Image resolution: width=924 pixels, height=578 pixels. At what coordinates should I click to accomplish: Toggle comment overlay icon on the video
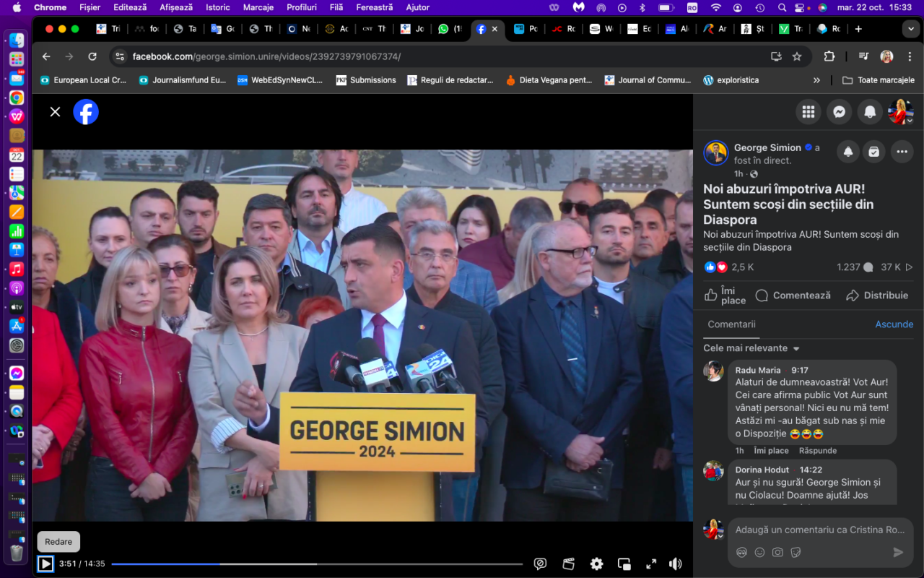tap(540, 564)
